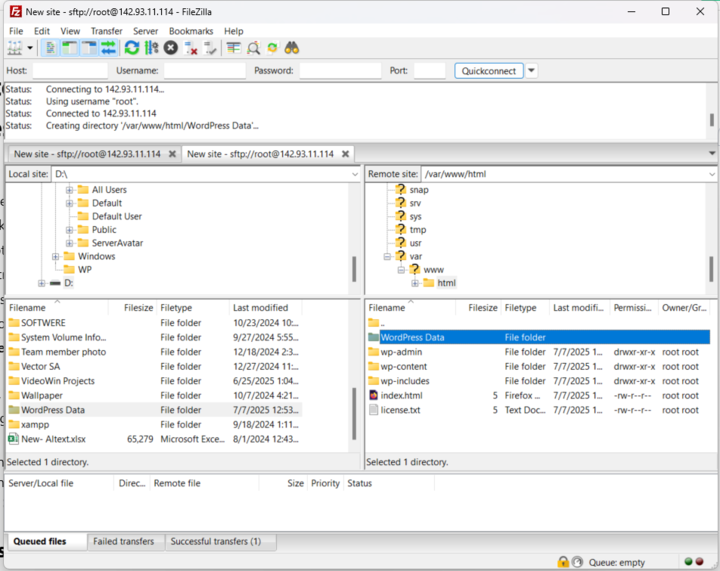This screenshot has height=571, width=720.
Task: Open the tab list dropdown arrow
Action: [712, 153]
